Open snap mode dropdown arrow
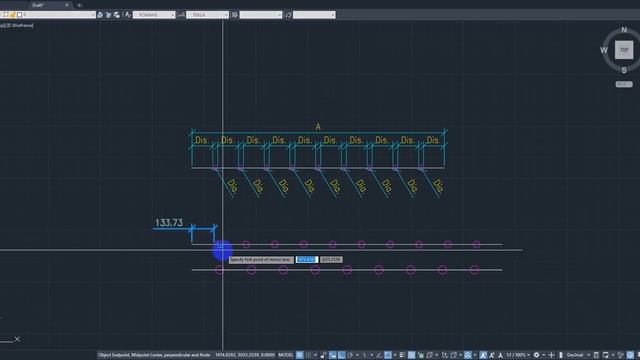The height and width of the screenshot is (360, 640). click(315, 355)
